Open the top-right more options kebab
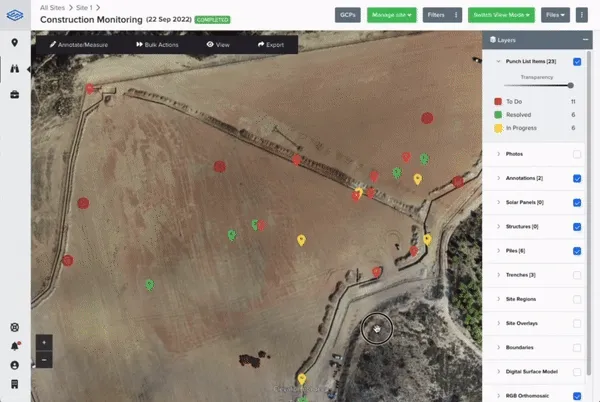This screenshot has width=600, height=402. click(582, 15)
